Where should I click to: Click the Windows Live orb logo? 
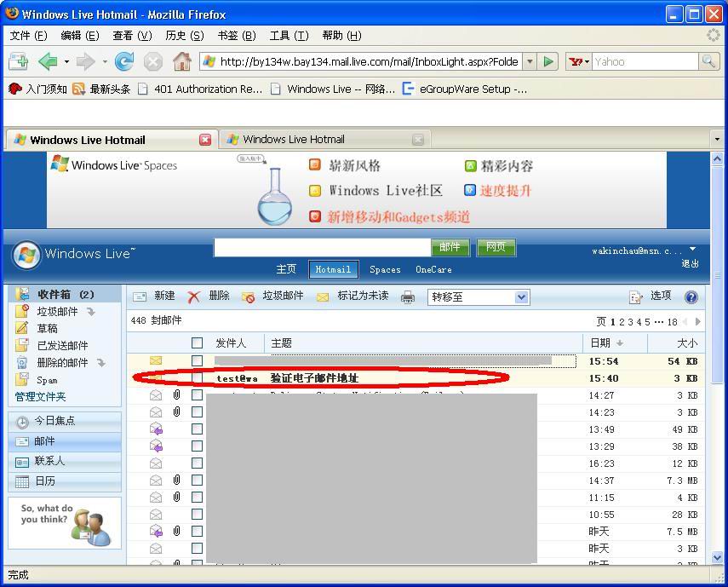(x=26, y=255)
